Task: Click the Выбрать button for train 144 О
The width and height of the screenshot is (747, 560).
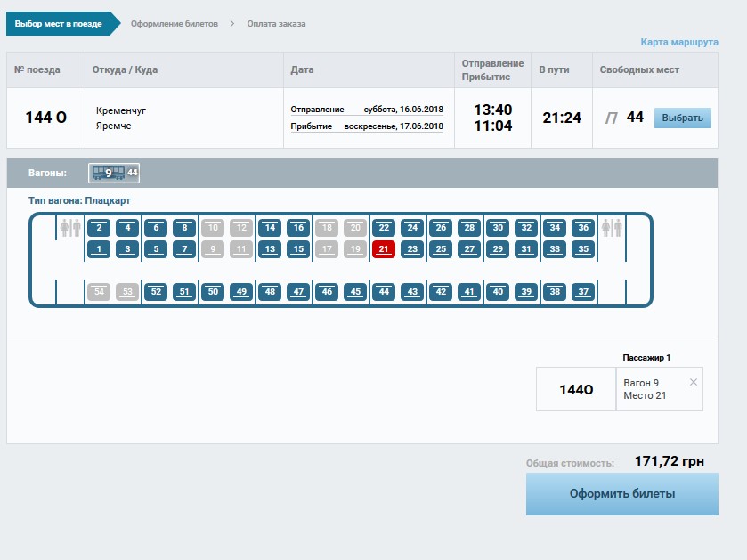Action: pos(682,118)
